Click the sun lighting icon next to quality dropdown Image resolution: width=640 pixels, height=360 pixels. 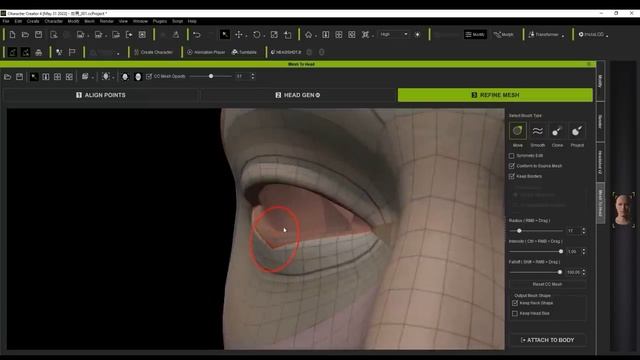point(418,35)
